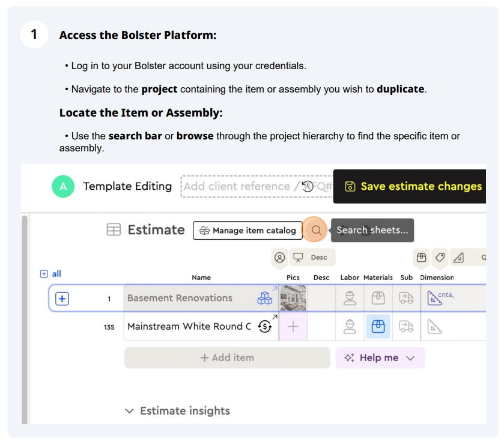Screen dimensions: 504x441
Task: Click the Labor worker icon for Basement Renovations
Action: [350, 298]
